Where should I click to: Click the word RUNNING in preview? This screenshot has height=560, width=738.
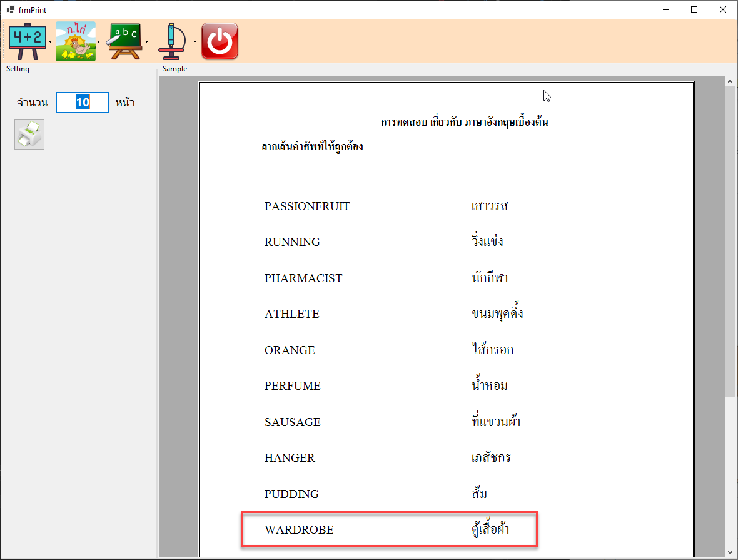tap(292, 242)
